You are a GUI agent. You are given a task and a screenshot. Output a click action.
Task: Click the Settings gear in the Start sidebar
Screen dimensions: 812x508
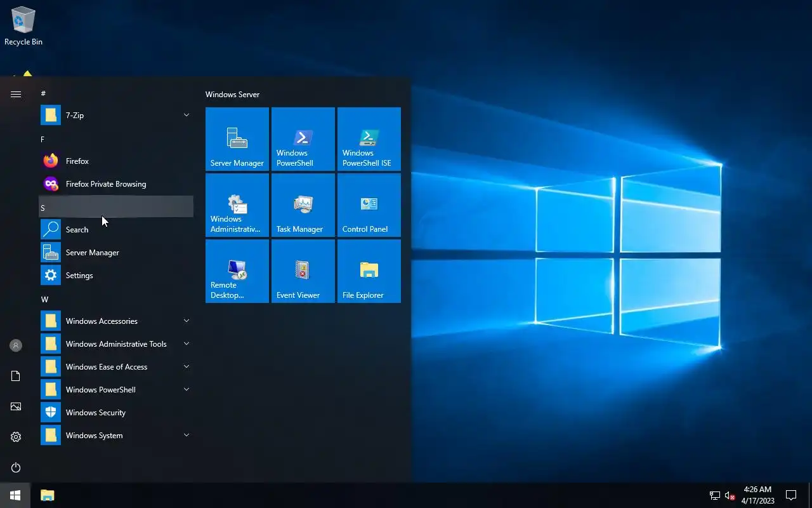point(16,437)
